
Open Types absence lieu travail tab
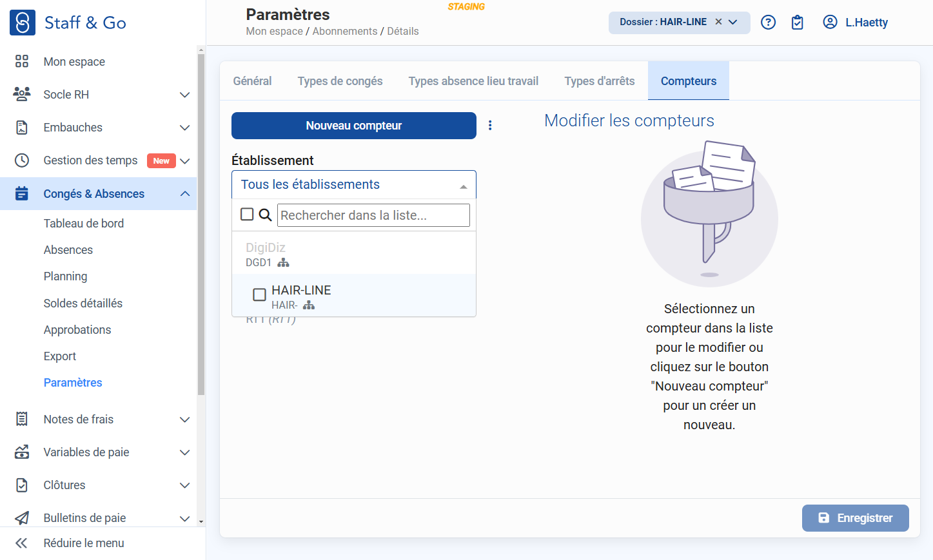click(473, 81)
